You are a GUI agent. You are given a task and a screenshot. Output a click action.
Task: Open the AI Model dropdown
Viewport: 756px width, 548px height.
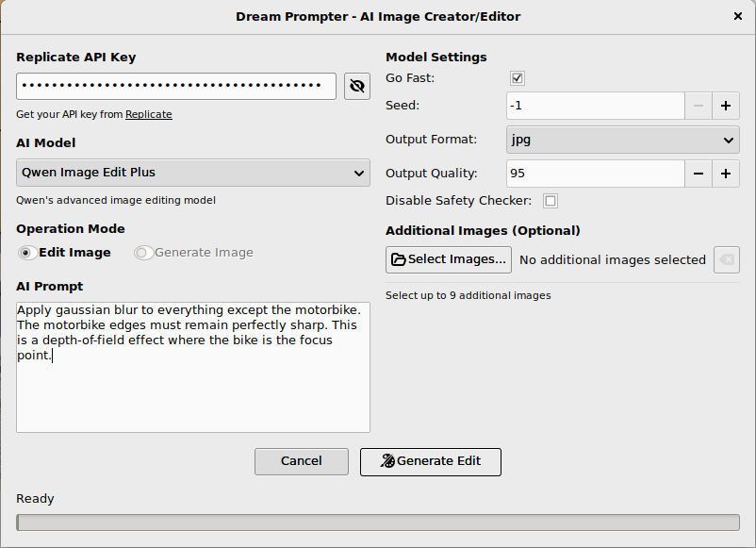tap(193, 173)
